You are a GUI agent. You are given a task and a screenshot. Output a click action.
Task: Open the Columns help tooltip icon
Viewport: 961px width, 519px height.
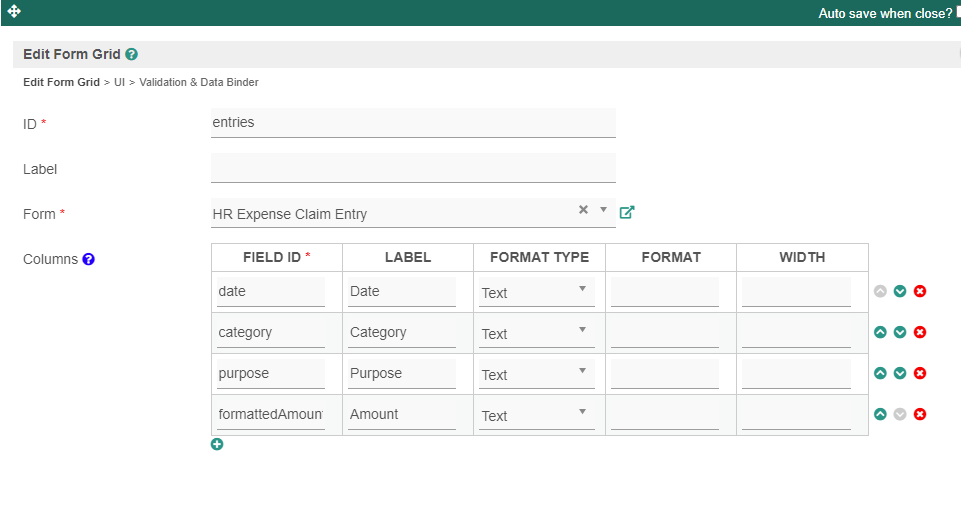tap(89, 259)
